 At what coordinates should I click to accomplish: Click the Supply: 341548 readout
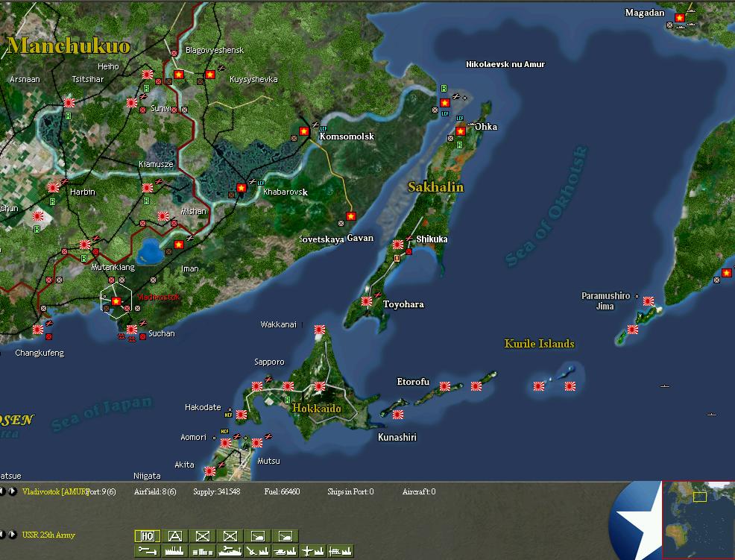[x=217, y=491]
